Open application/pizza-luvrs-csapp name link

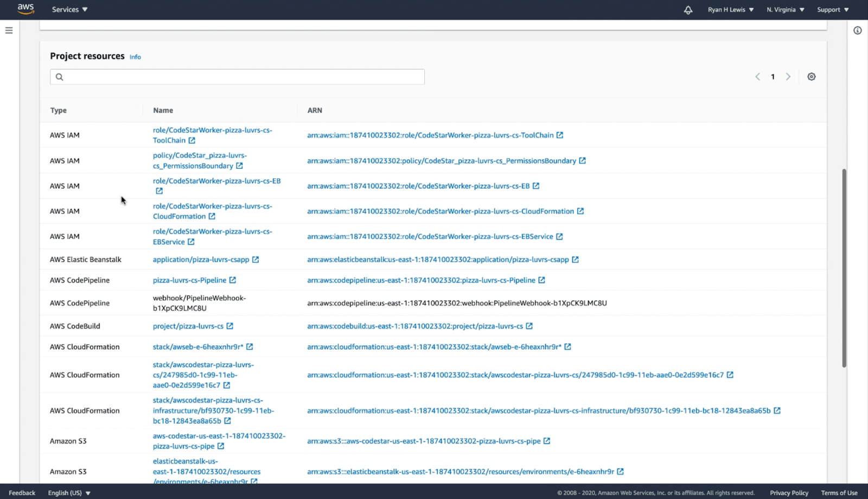pos(201,260)
